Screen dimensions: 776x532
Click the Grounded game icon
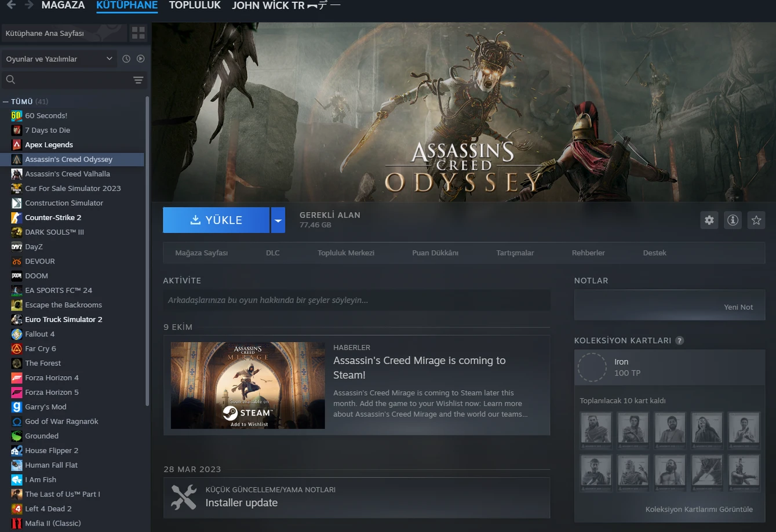17,436
